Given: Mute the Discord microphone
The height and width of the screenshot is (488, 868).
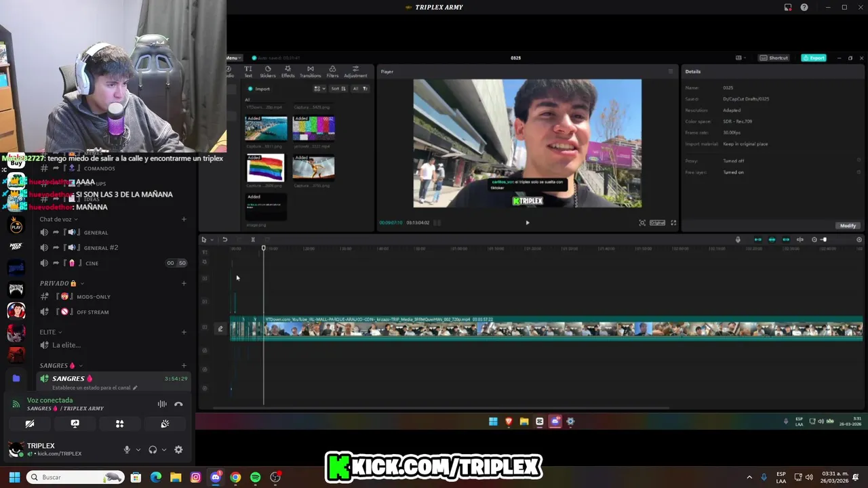Looking at the screenshot, I should coord(127,449).
